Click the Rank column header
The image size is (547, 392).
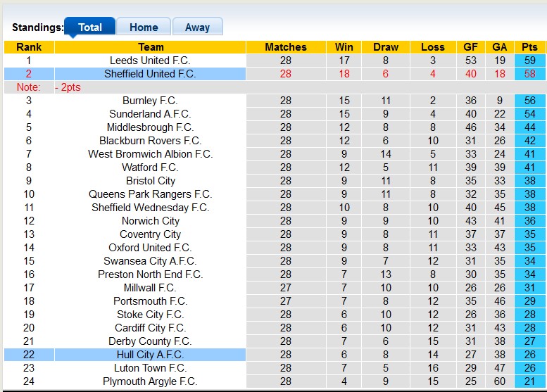(x=29, y=47)
